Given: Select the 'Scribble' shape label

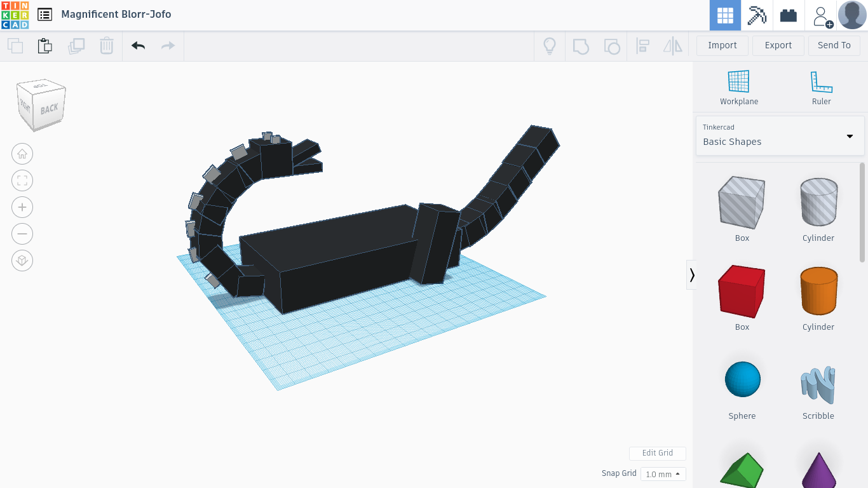Looking at the screenshot, I should tap(818, 416).
